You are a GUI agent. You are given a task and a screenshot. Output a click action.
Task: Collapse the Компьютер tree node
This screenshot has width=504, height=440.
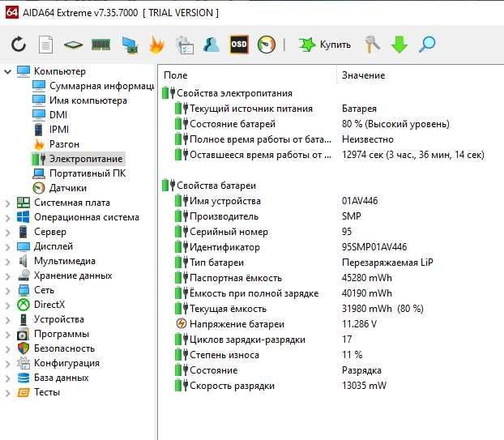pos(8,71)
